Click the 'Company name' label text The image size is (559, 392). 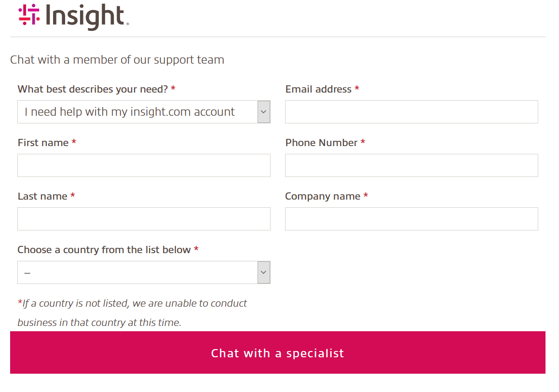[x=323, y=196]
